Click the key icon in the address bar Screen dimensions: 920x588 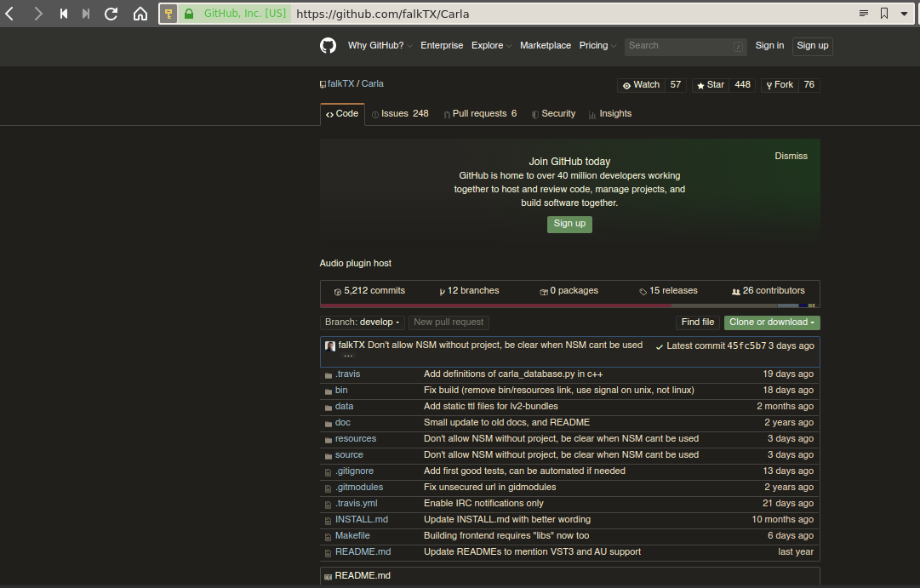(169, 14)
